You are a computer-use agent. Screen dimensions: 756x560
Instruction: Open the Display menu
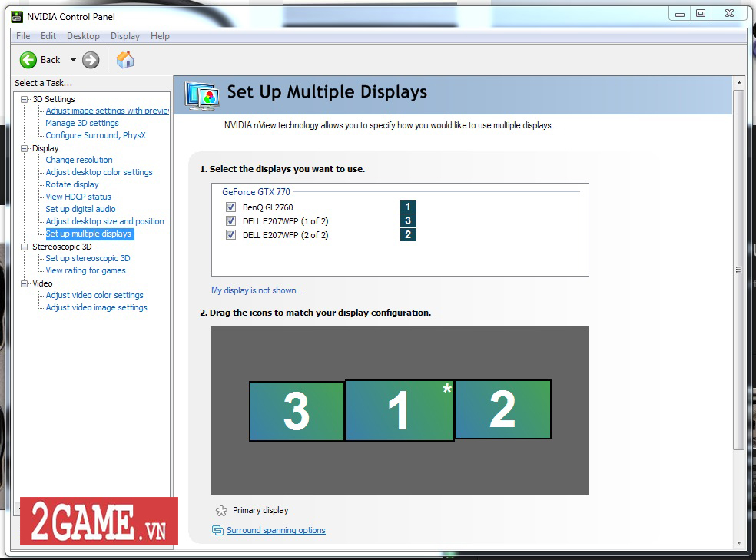coord(125,36)
